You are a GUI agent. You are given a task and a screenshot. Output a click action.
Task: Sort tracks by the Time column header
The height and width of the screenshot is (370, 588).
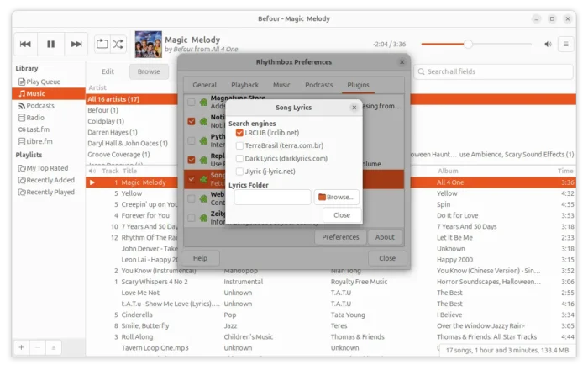tap(565, 171)
